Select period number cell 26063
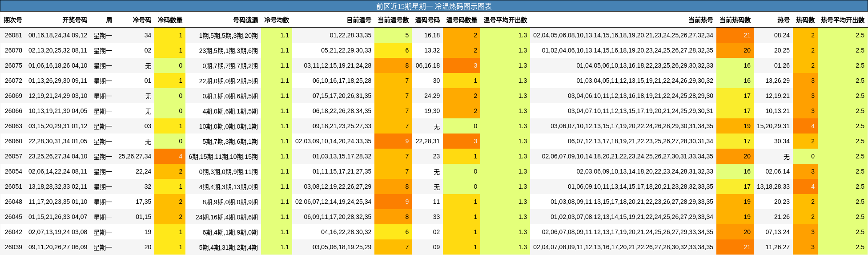Viewport: 868px width, 255px height. [13, 126]
